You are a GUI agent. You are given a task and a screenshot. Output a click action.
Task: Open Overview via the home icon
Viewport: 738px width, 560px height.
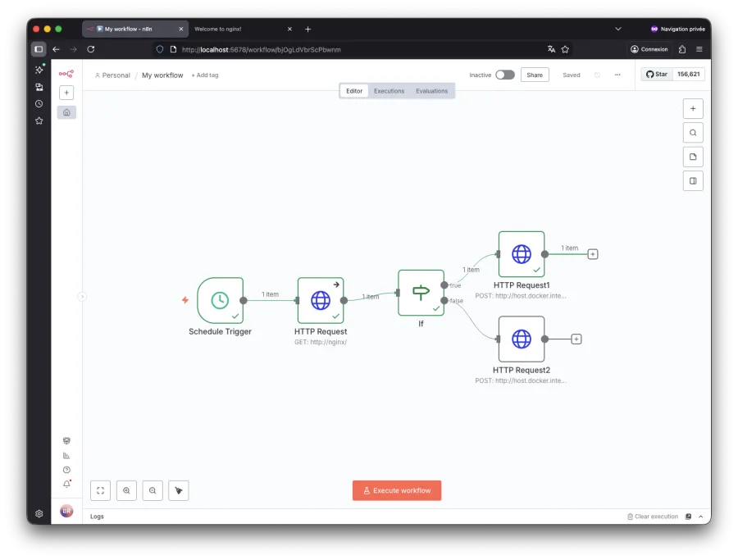click(66, 112)
